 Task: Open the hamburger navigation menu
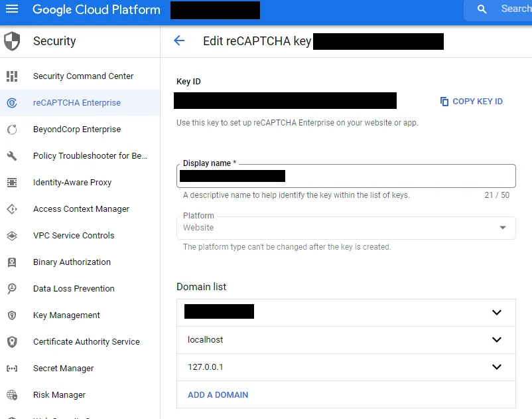click(12, 9)
